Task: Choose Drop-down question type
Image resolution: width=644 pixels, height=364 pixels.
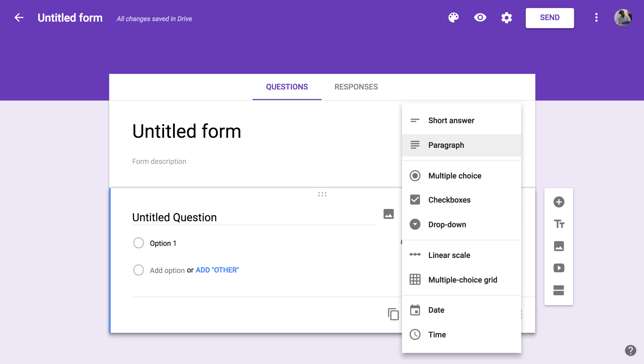Action: (x=447, y=224)
